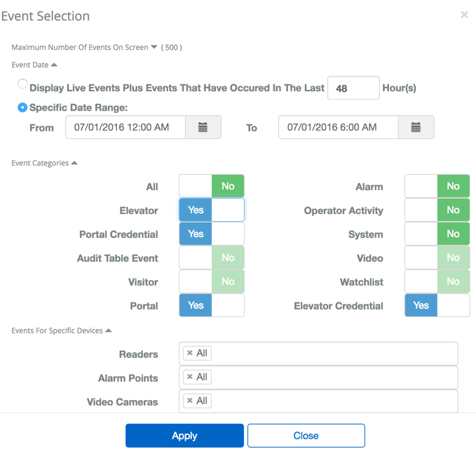This screenshot has height=454, width=476.
Task: Click the From date text field
Action: tap(125, 128)
